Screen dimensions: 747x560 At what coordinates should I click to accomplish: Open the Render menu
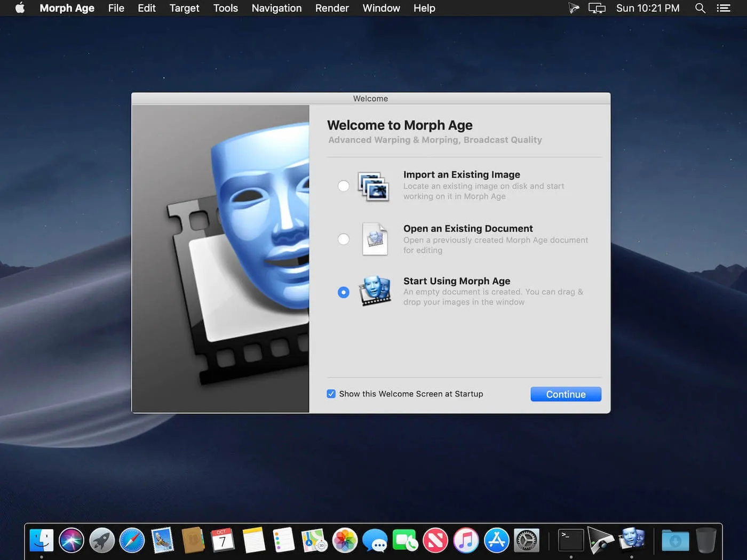(x=331, y=8)
